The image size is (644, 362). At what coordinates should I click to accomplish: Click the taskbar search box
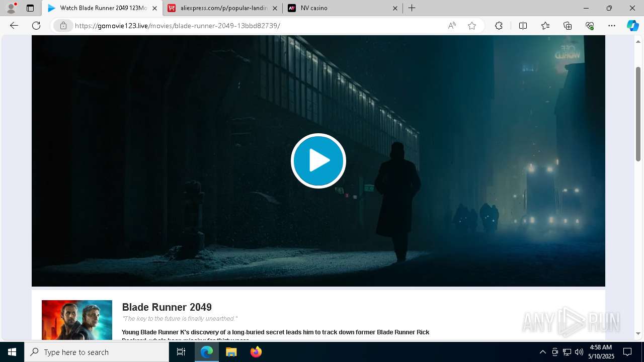tap(97, 352)
